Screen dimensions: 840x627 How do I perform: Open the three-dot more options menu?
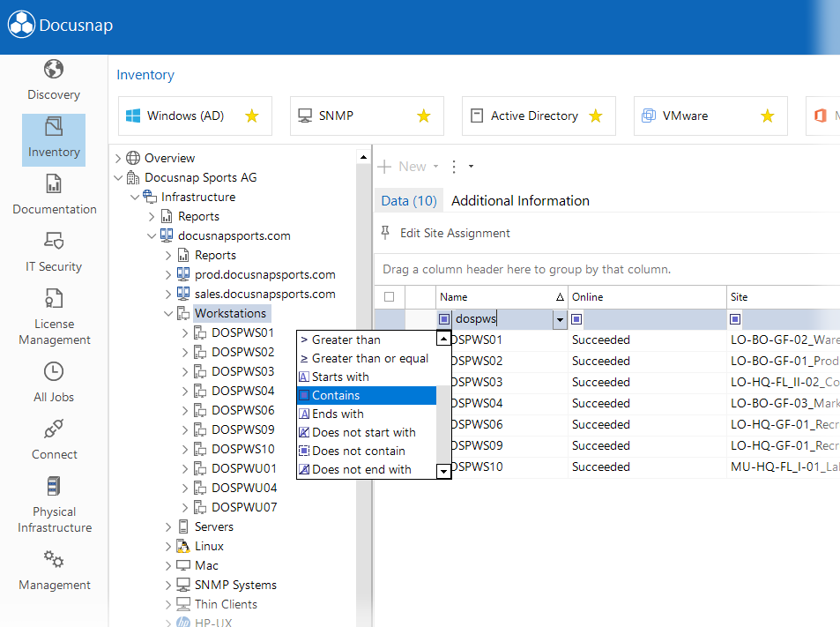pos(454,167)
